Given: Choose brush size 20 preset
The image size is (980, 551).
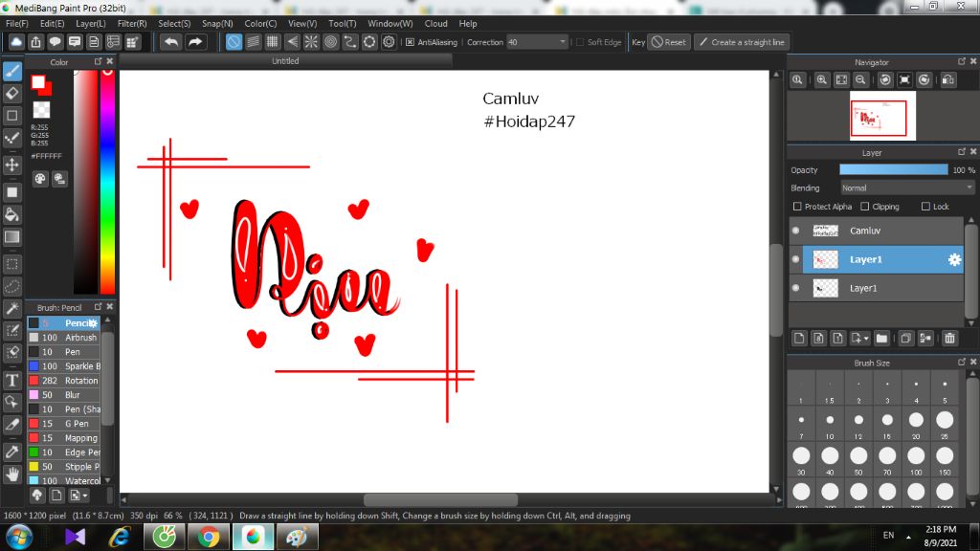Looking at the screenshot, I should pos(916,423).
